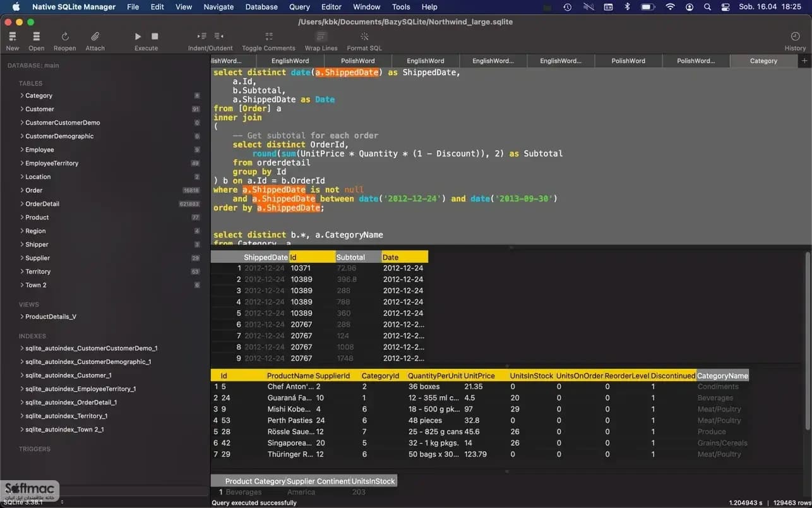The image size is (812, 508).
Task: Click the Perth Pasties product cell
Action: pos(289,420)
